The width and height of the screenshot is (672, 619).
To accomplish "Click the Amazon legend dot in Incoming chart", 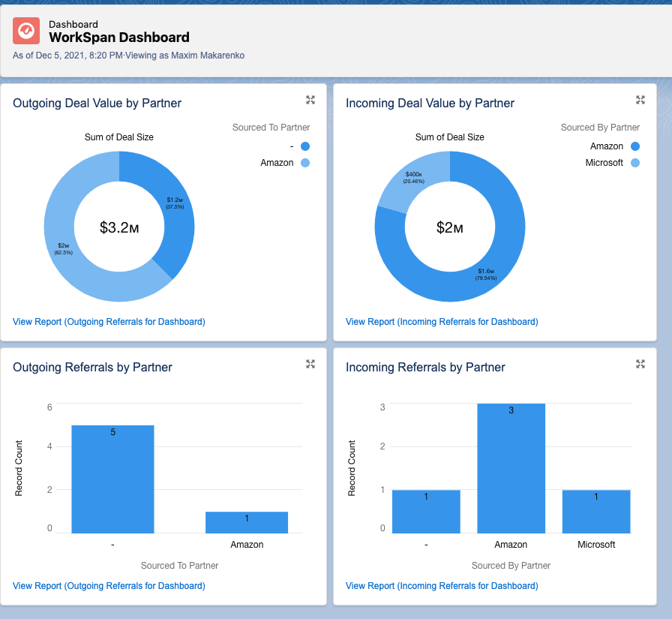I will [635, 146].
